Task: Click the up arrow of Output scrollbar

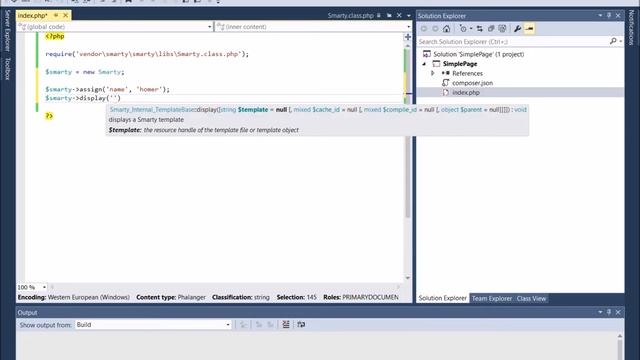Action: point(620,336)
